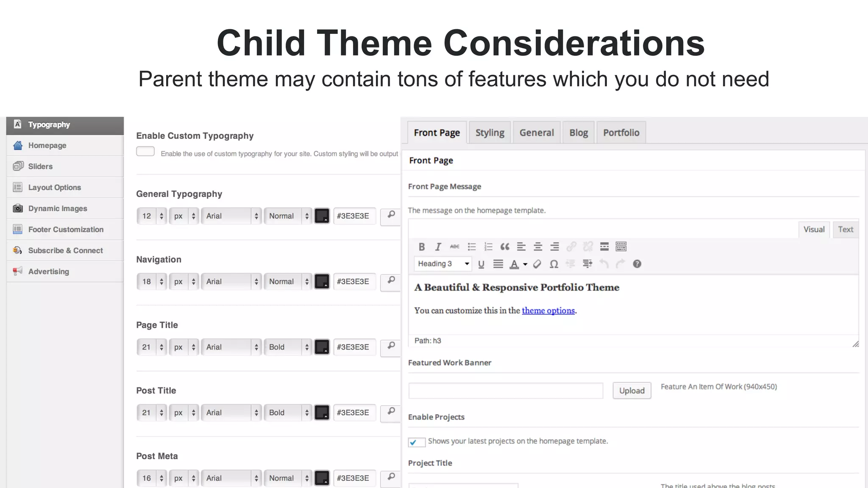Switch to the Blog tab
This screenshot has height=488, width=868.
tap(579, 133)
